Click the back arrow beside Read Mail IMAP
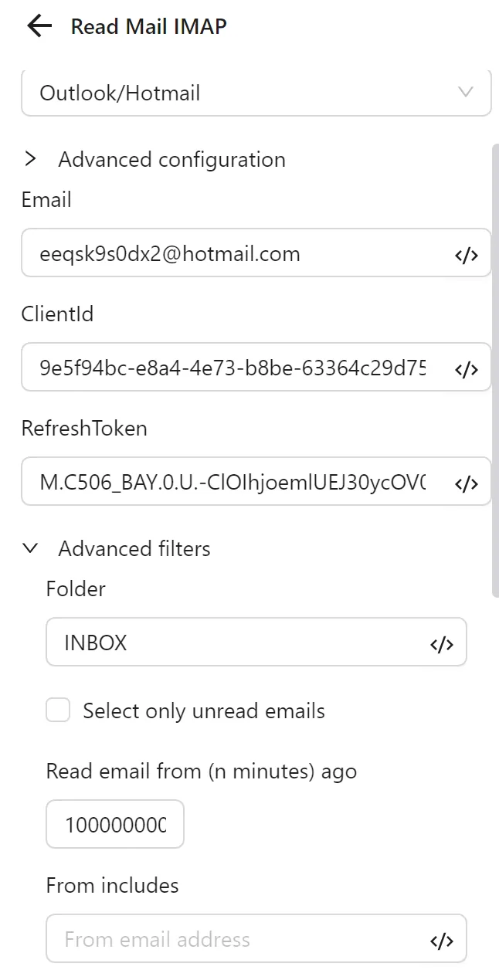Image resolution: width=499 pixels, height=980 pixels. click(x=38, y=25)
